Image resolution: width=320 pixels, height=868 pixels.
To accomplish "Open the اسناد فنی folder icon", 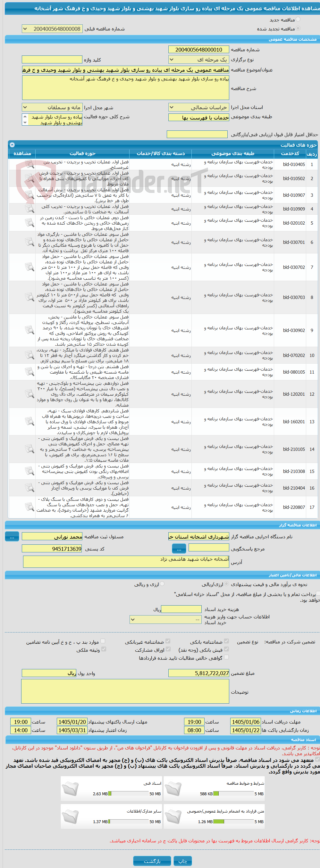I will tap(70, 789).
